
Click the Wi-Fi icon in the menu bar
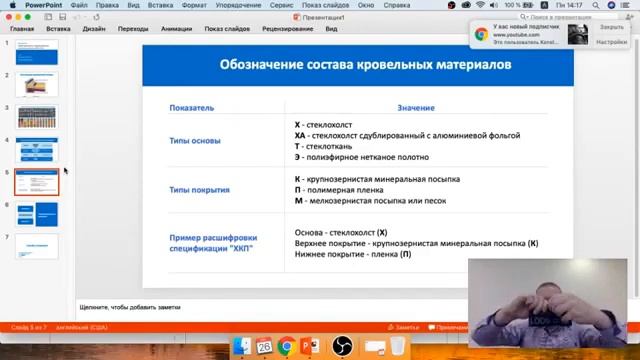click(480, 5)
